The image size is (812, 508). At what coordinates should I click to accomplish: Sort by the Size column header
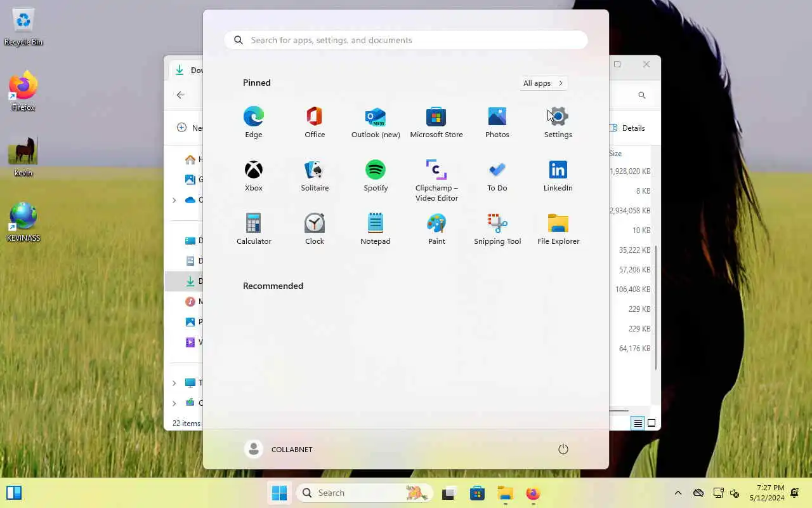(615, 154)
